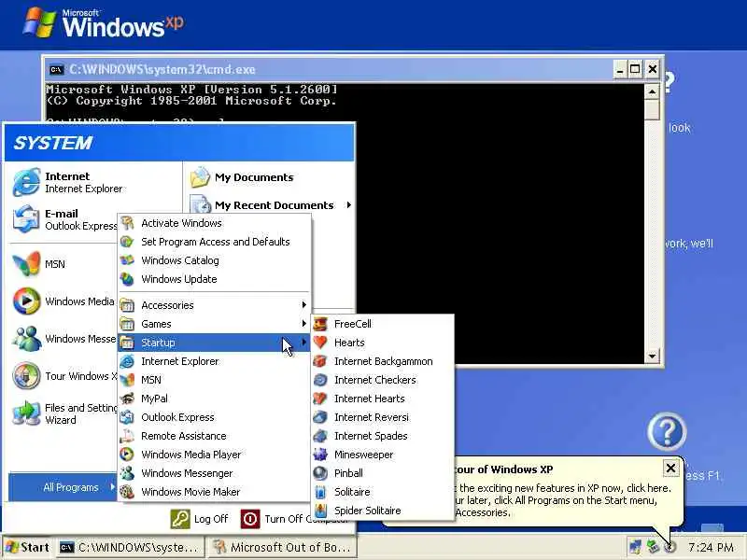Click the blue help question mark icon

(667, 432)
